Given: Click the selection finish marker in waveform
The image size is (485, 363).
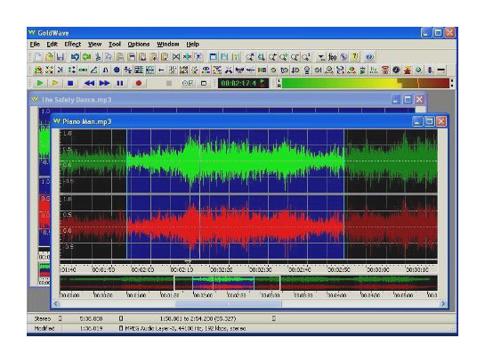Looking at the screenshot, I should 344,193.
